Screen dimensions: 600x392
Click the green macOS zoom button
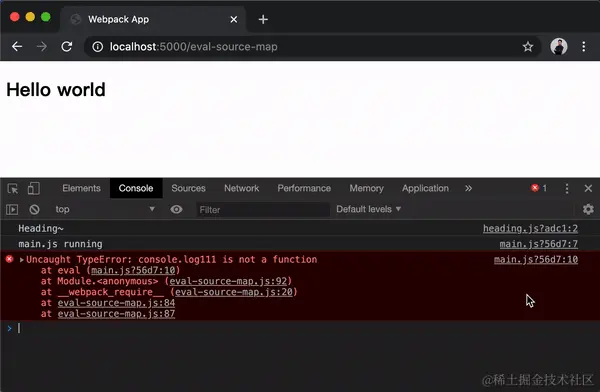[x=46, y=17]
